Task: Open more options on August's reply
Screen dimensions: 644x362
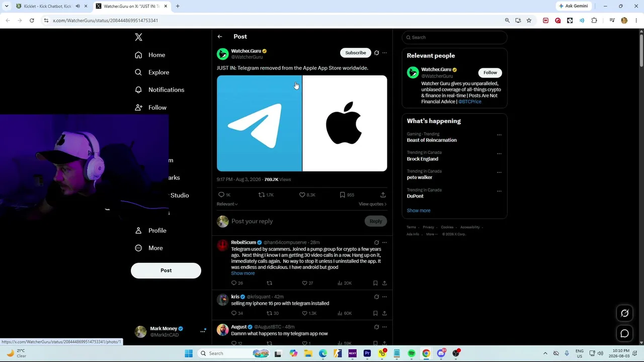Action: 384,327
